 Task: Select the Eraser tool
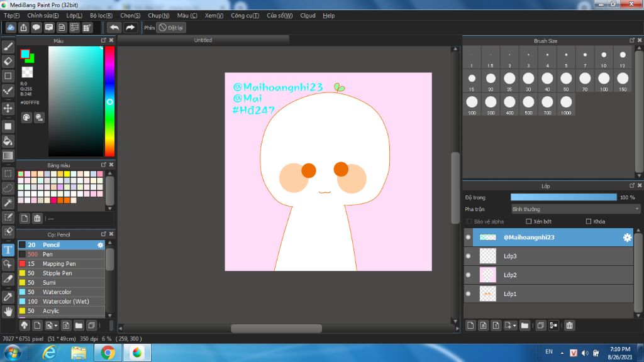(8, 61)
